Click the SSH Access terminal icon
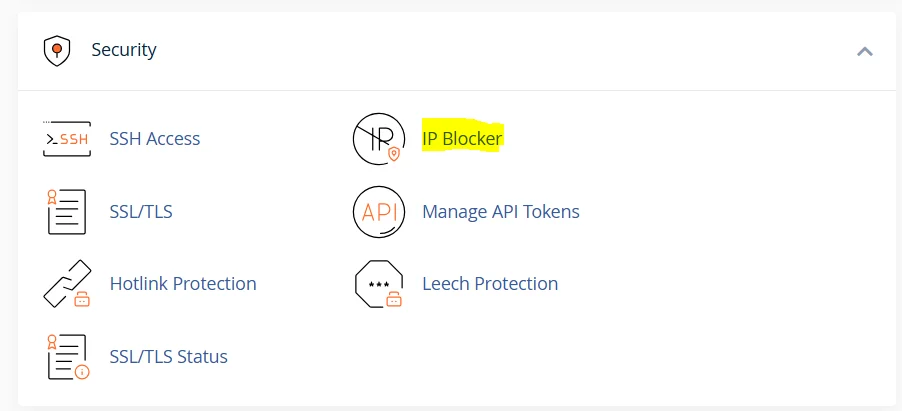This screenshot has height=411, width=902. click(x=67, y=139)
